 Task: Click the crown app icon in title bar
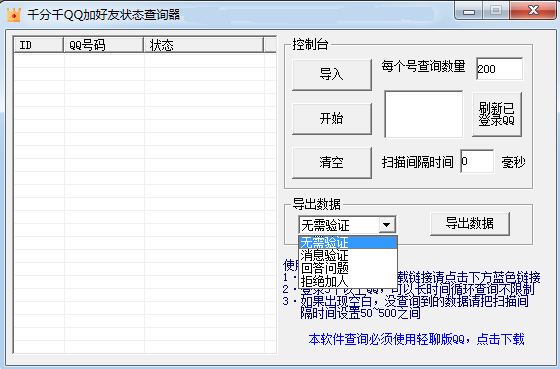point(14,15)
